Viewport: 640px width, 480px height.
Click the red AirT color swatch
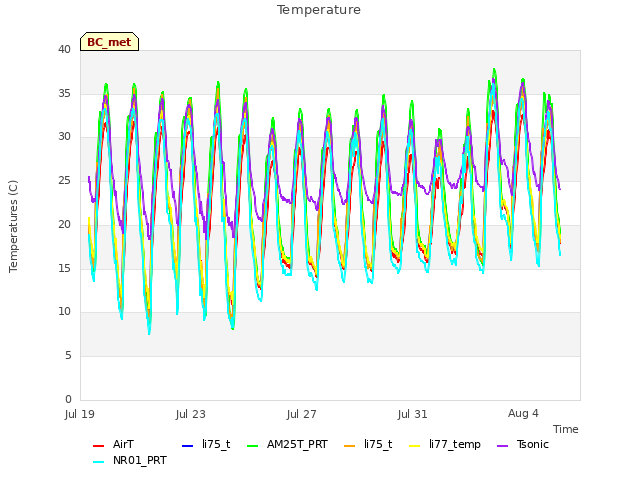coord(98,446)
